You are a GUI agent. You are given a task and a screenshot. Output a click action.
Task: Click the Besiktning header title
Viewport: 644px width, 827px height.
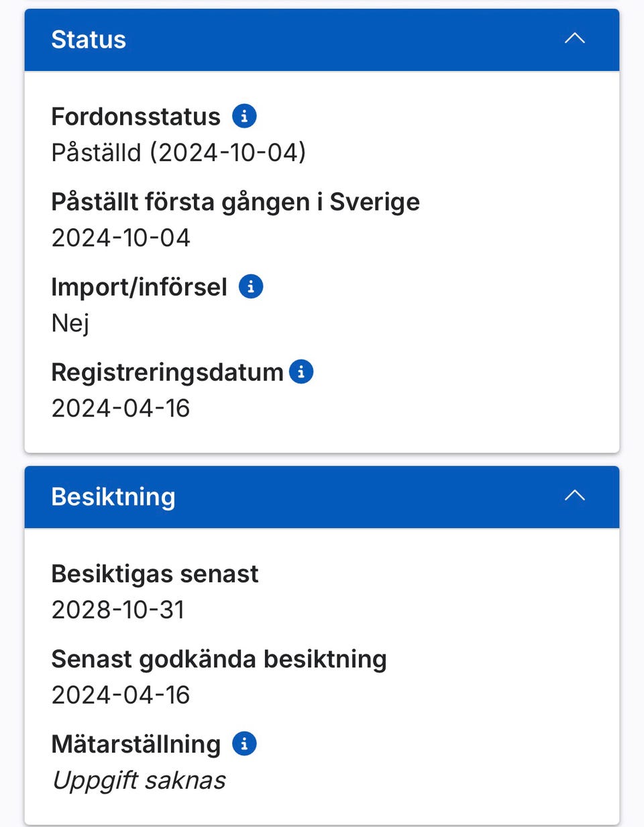[113, 497]
